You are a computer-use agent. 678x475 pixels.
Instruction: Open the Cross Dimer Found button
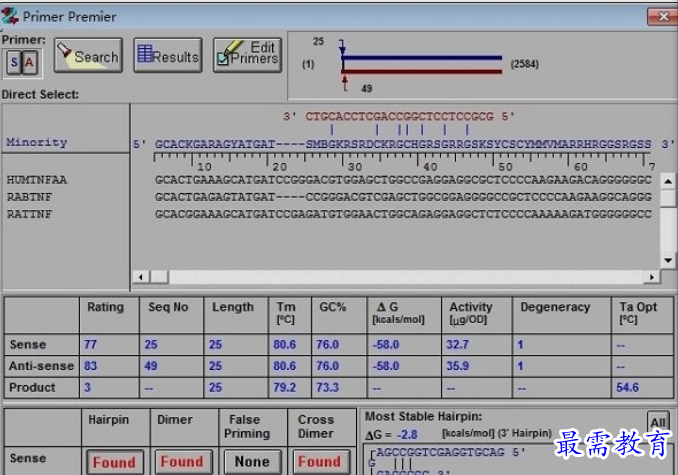320,462
